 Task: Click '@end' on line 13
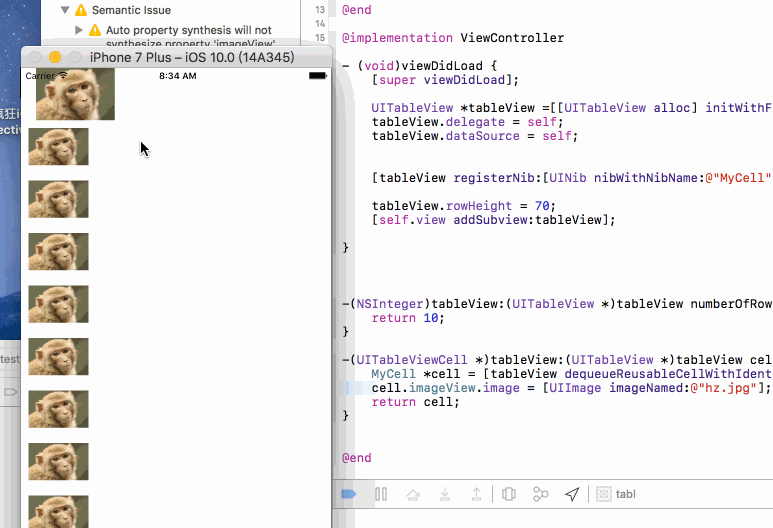coord(356,10)
